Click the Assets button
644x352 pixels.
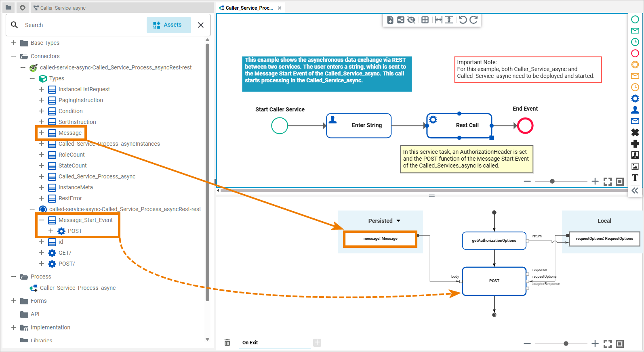coord(168,25)
